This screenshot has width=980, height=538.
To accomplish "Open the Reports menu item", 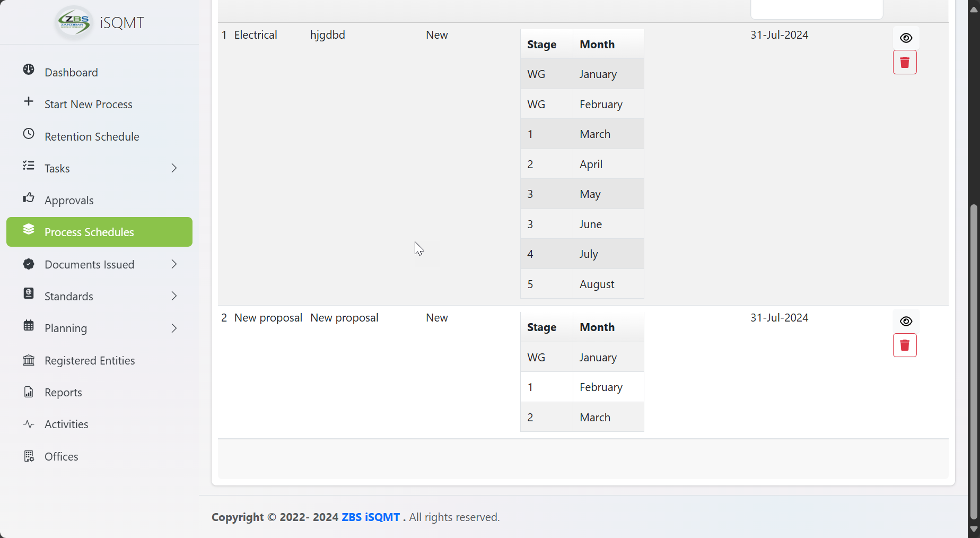I will pyautogui.click(x=63, y=393).
